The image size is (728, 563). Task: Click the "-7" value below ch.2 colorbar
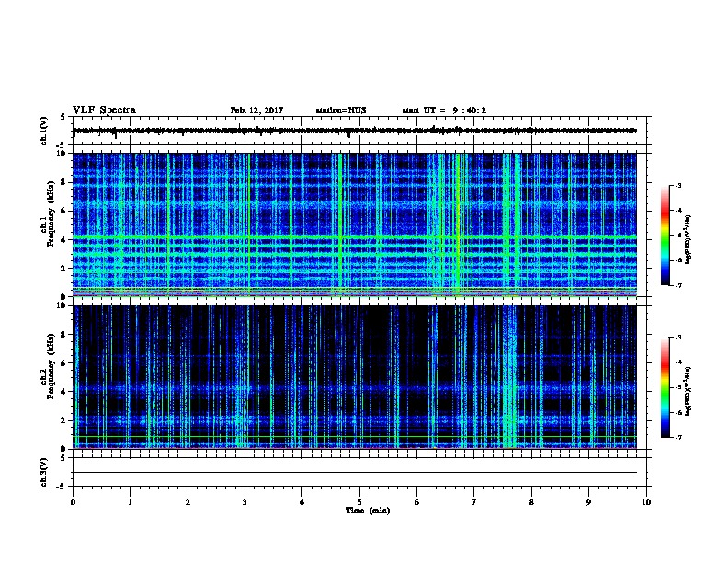pyautogui.click(x=678, y=437)
